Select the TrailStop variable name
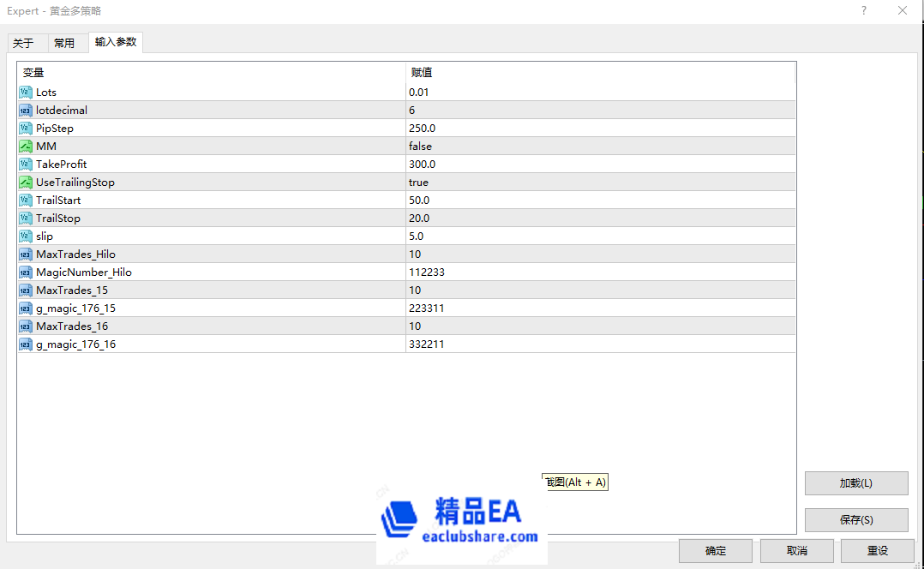Image resolution: width=924 pixels, height=569 pixels. click(57, 219)
